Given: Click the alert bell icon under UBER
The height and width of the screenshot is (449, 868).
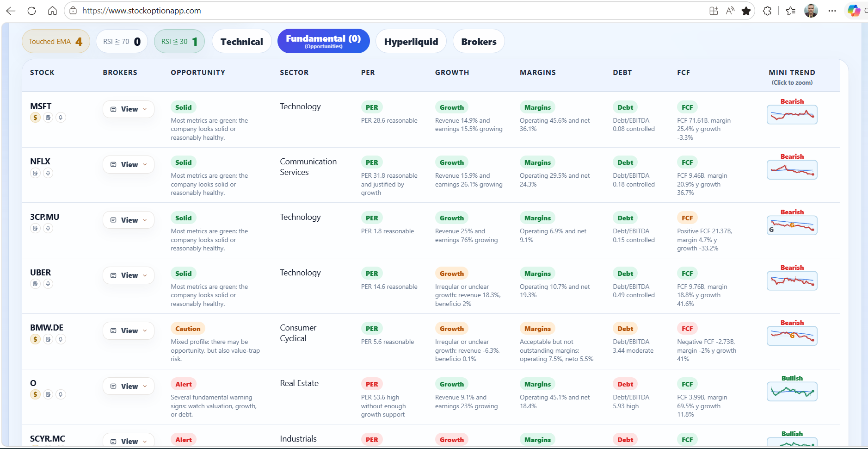Looking at the screenshot, I should 48,284.
